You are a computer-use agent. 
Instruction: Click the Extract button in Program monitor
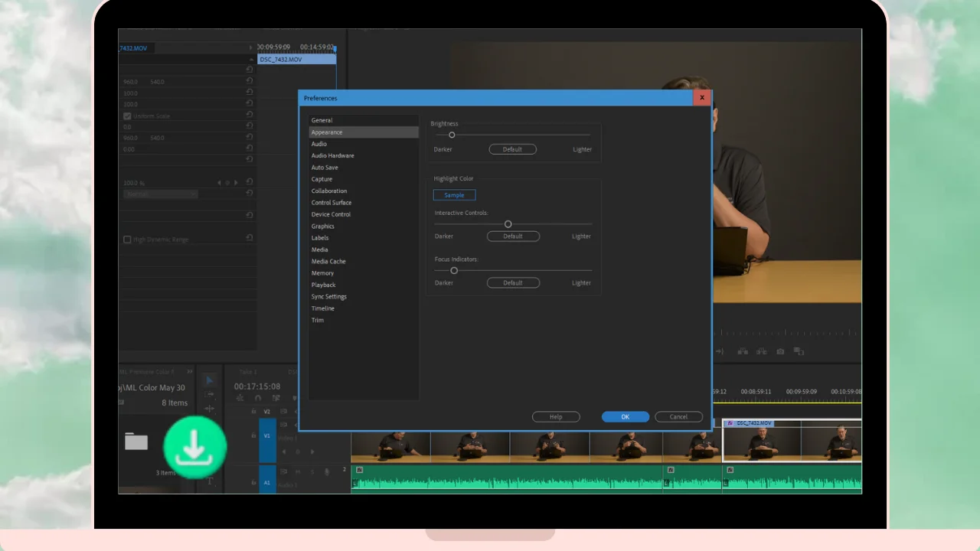click(761, 351)
